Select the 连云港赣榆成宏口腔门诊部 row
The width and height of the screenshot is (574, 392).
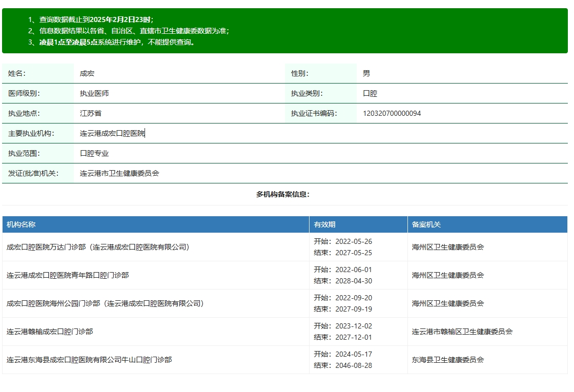(x=50, y=332)
